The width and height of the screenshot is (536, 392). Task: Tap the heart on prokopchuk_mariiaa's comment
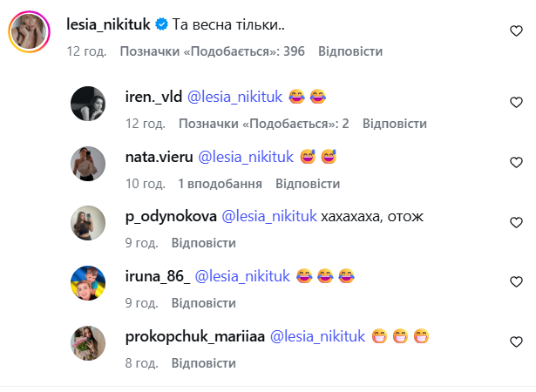(515, 341)
